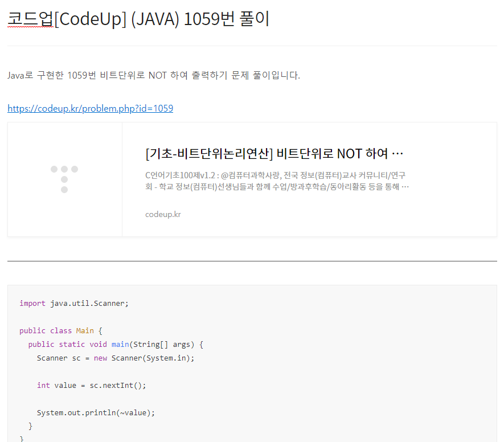Click the line System.out.println(~value);
Screen dimensions: 504x442
(x=96, y=413)
